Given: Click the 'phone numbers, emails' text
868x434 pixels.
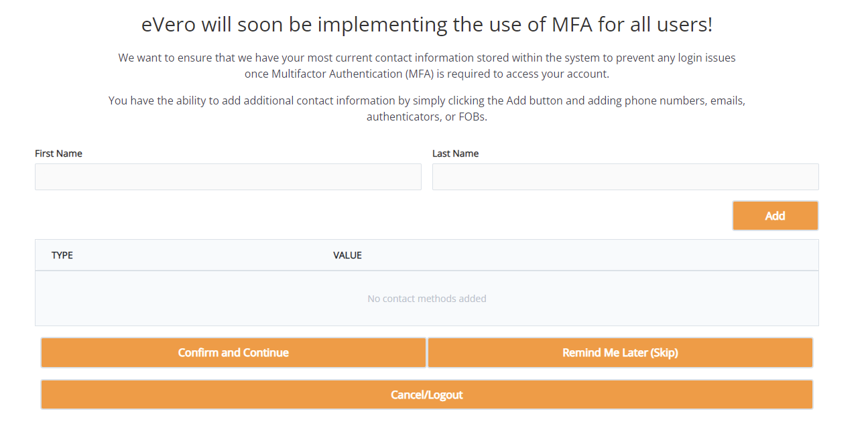Looking at the screenshot, I should tap(684, 101).
